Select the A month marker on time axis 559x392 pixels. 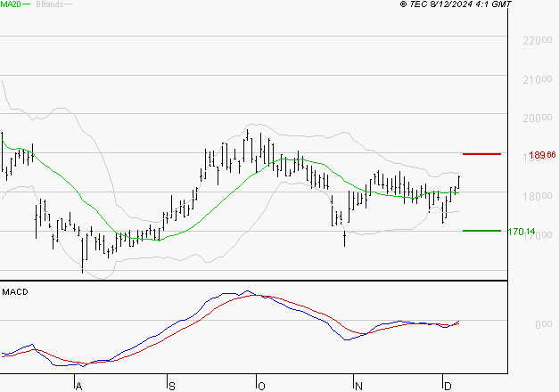[78, 386]
